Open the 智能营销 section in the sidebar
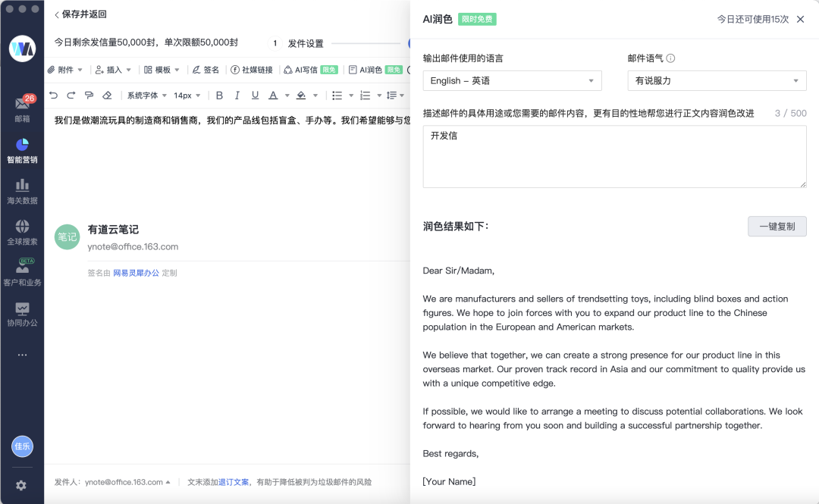819x504 pixels. [22, 153]
